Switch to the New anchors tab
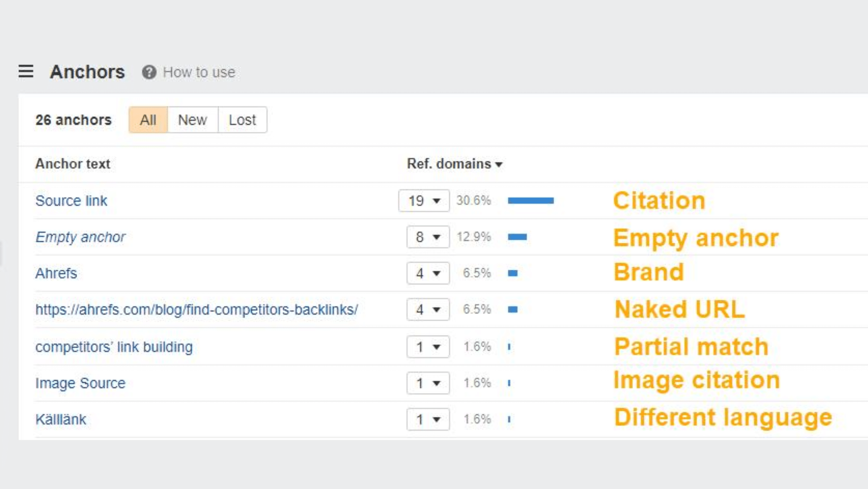Image resolution: width=868 pixels, height=489 pixels. [x=193, y=120]
